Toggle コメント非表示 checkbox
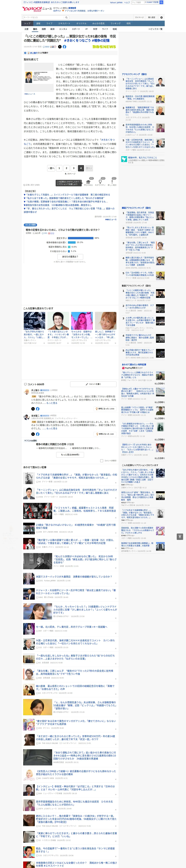The width and height of the screenshot is (186, 868). click(102, 461)
